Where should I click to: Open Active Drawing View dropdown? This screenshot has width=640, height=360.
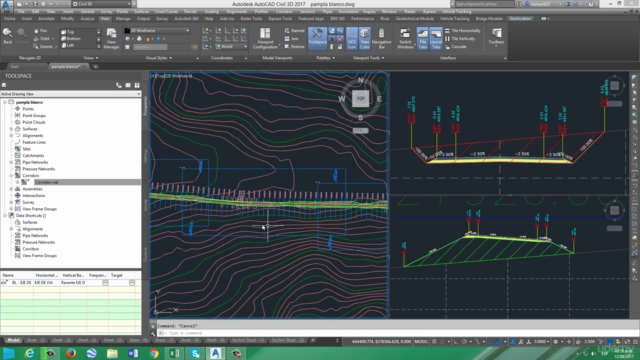70,94
